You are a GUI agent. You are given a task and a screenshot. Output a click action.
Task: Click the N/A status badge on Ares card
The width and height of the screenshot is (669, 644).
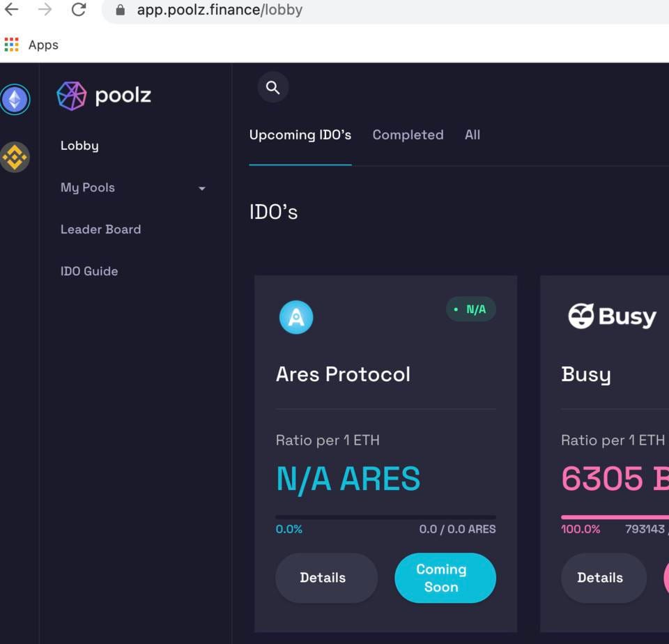[x=471, y=309]
